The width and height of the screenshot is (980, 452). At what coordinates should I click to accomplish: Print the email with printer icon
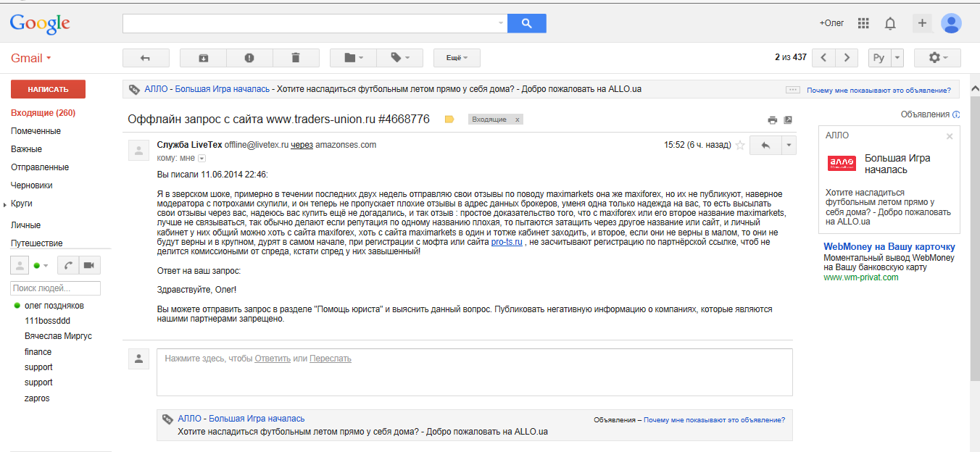click(x=773, y=120)
